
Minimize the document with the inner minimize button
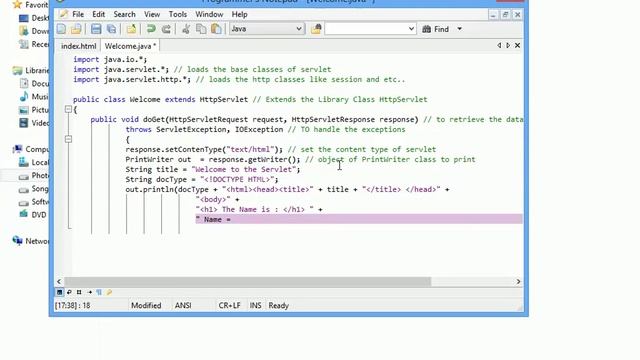pos(493,15)
